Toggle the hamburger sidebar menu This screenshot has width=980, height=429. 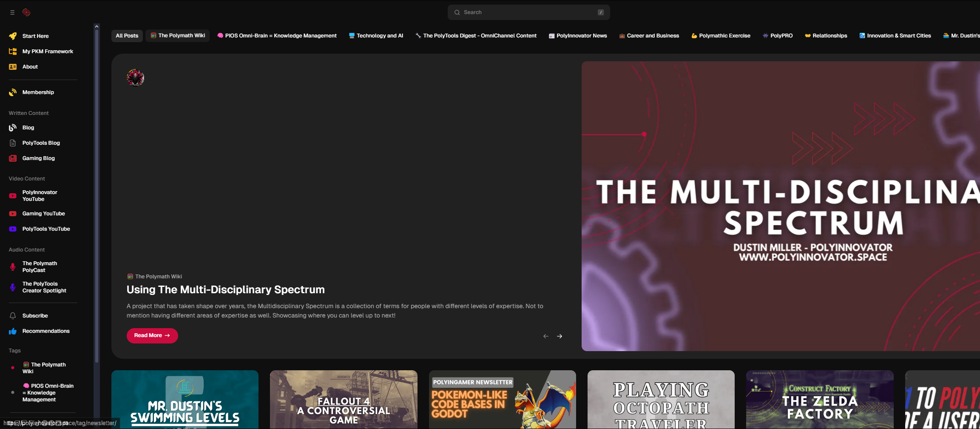[12, 12]
